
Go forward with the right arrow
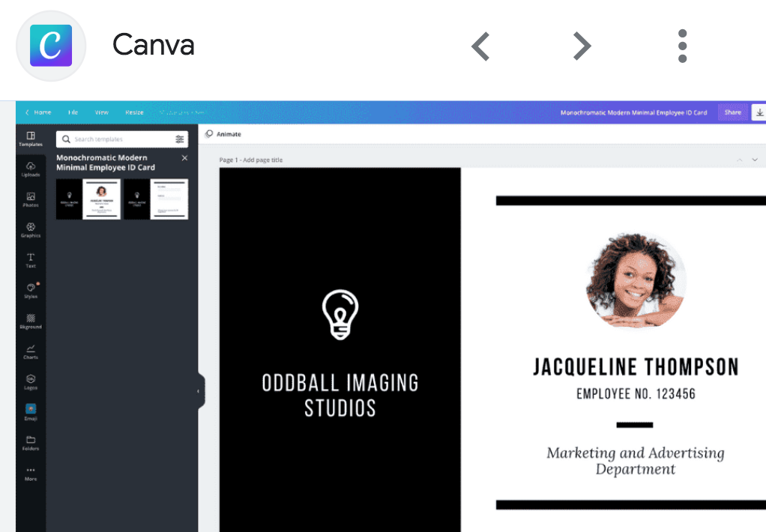[x=582, y=46]
